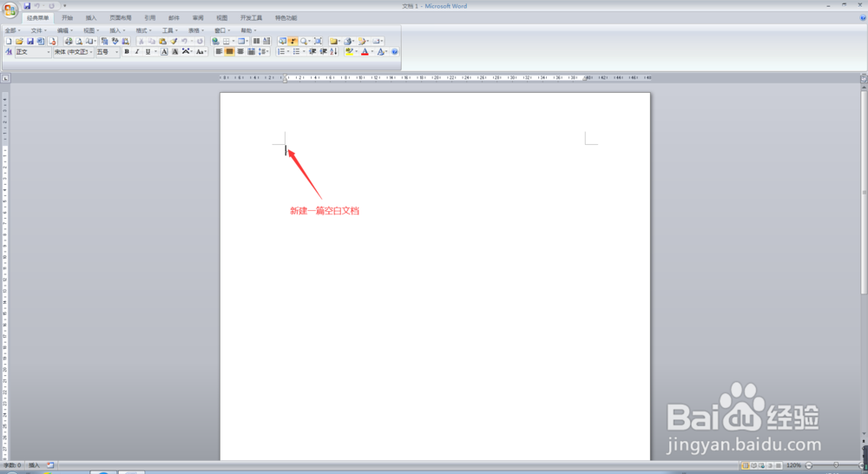Screen dimensions: 868x474
Task: Toggle Underline formatting
Action: 148,51
